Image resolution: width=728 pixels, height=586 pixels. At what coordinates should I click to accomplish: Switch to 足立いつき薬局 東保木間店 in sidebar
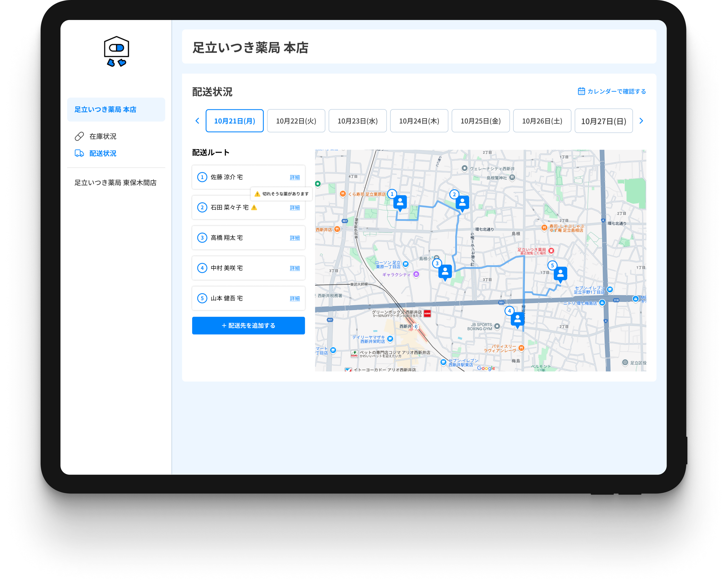point(115,183)
